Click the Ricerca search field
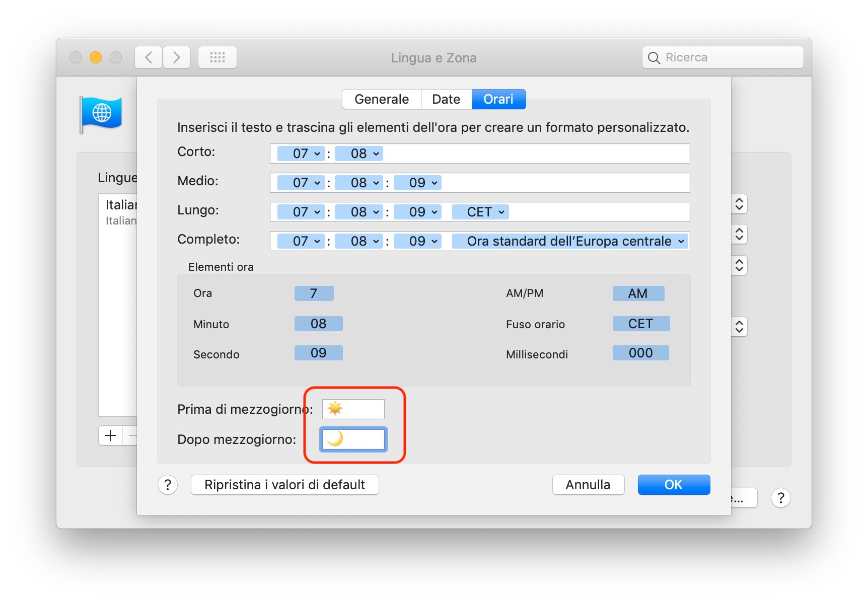The height and width of the screenshot is (603, 868). (723, 57)
